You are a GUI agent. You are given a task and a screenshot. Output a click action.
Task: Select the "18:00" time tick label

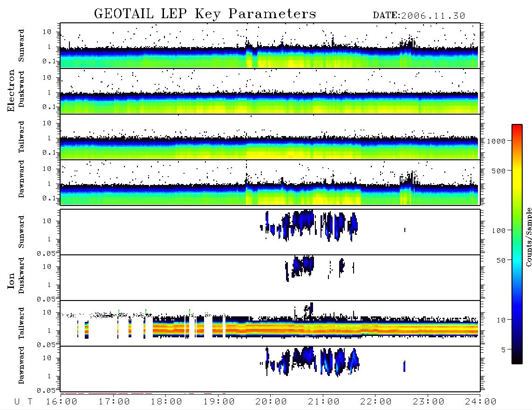coord(166,402)
